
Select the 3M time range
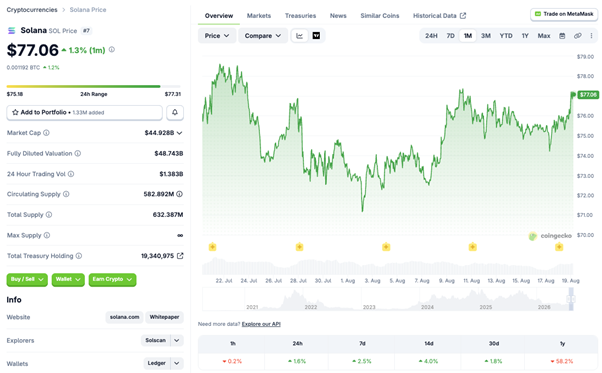[486, 36]
